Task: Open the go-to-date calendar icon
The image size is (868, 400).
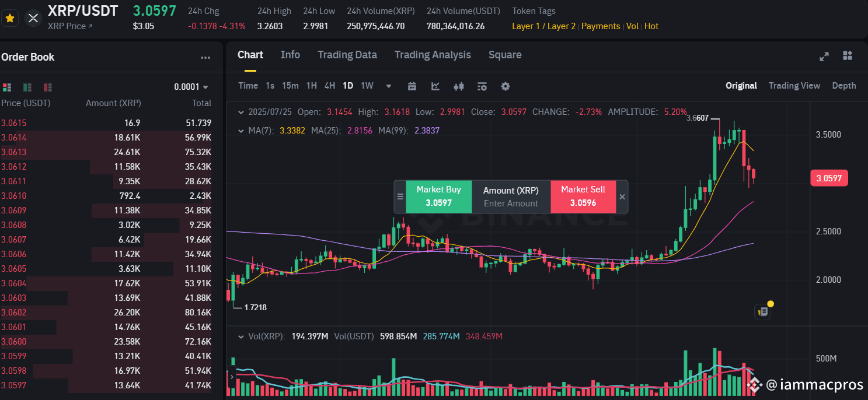Action: tap(412, 86)
